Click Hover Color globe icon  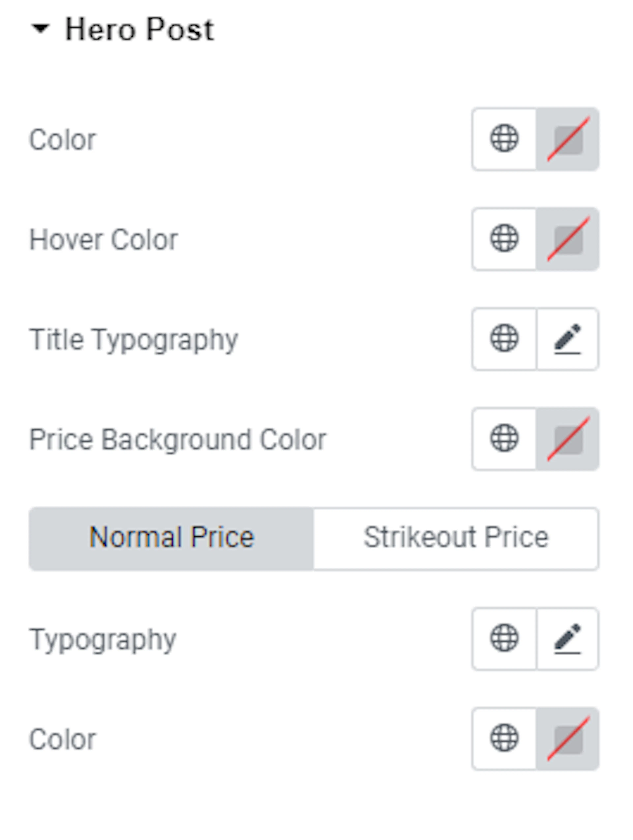point(504,239)
